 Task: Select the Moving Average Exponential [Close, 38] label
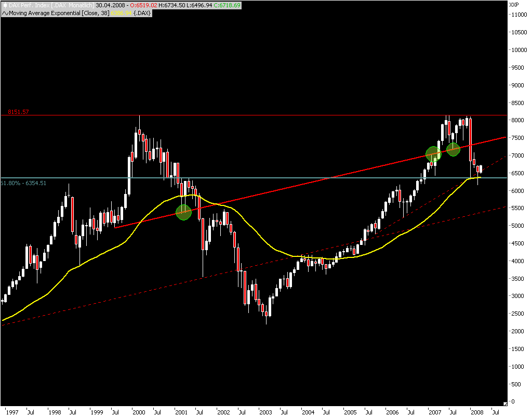(x=59, y=13)
